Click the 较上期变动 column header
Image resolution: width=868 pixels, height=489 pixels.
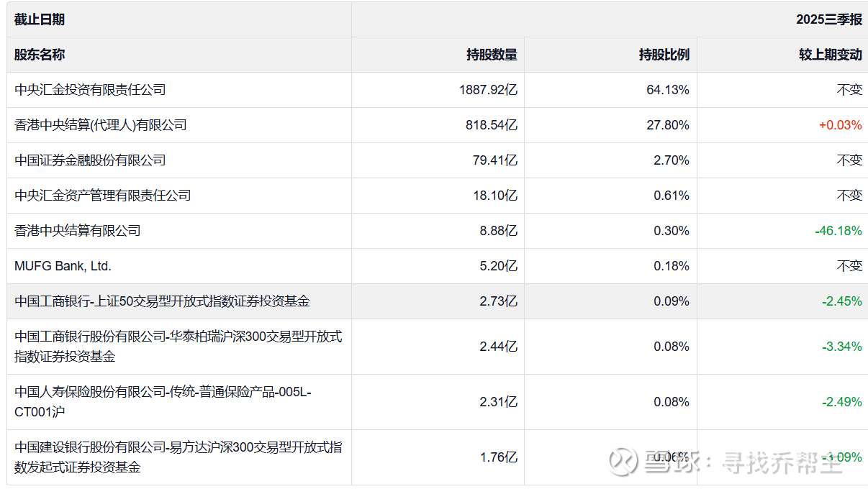pyautogui.click(x=782, y=55)
